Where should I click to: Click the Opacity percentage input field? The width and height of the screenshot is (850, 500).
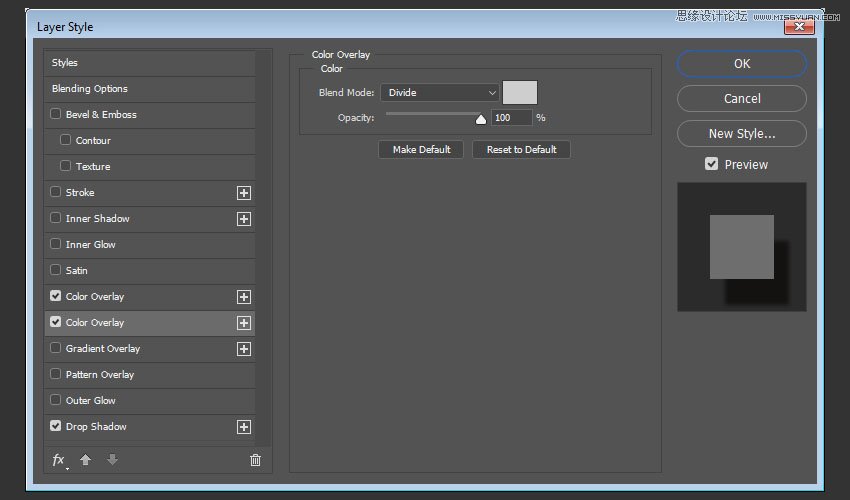tap(511, 118)
